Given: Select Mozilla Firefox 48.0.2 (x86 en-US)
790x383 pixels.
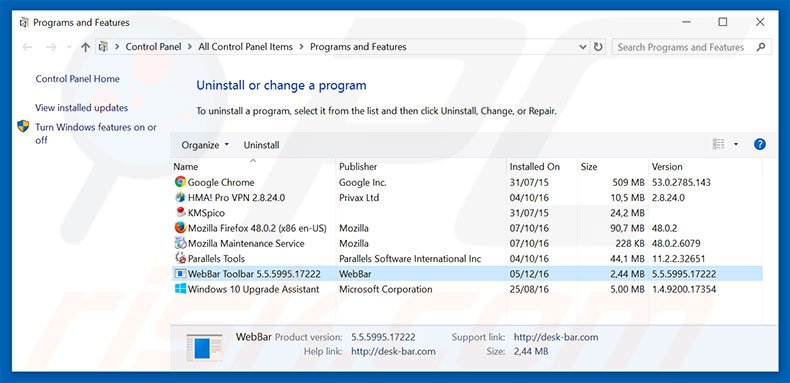Looking at the screenshot, I should (257, 228).
